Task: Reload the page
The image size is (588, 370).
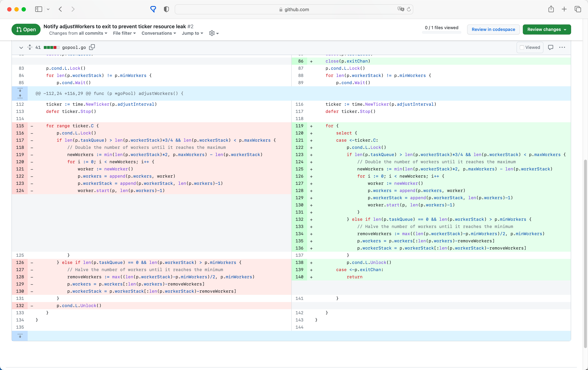Action: (x=409, y=9)
